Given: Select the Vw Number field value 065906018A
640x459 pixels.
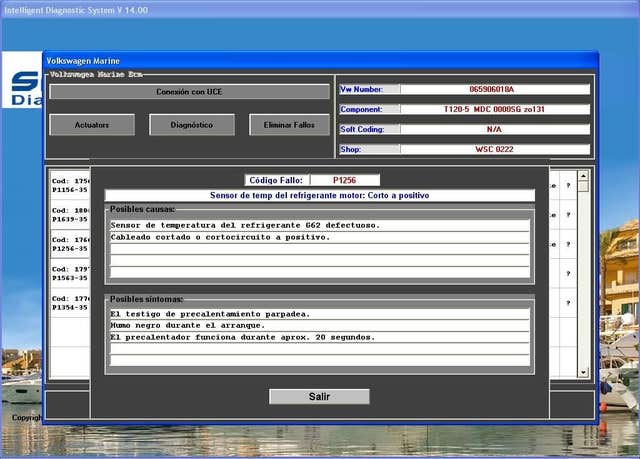Looking at the screenshot, I should click(x=494, y=89).
